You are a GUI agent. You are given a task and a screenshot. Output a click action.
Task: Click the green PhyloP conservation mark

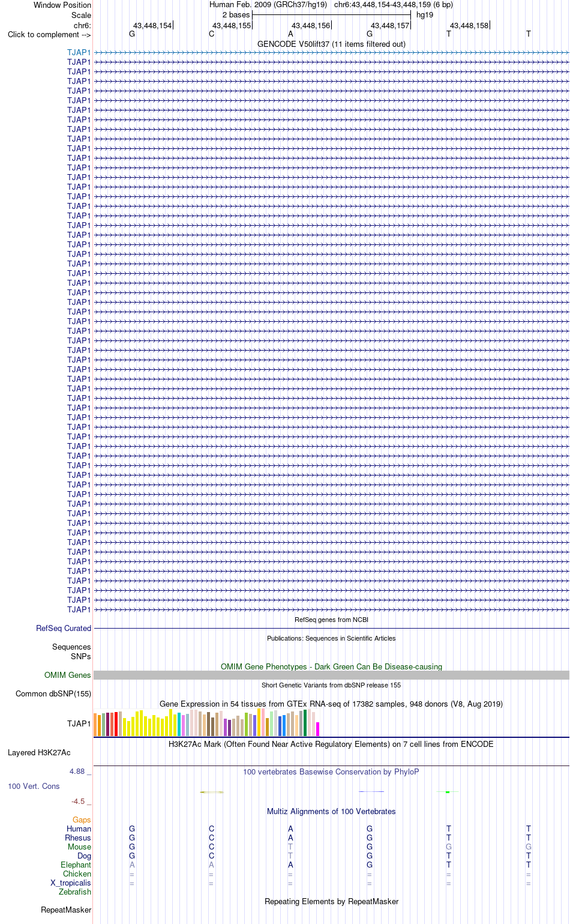(448, 792)
